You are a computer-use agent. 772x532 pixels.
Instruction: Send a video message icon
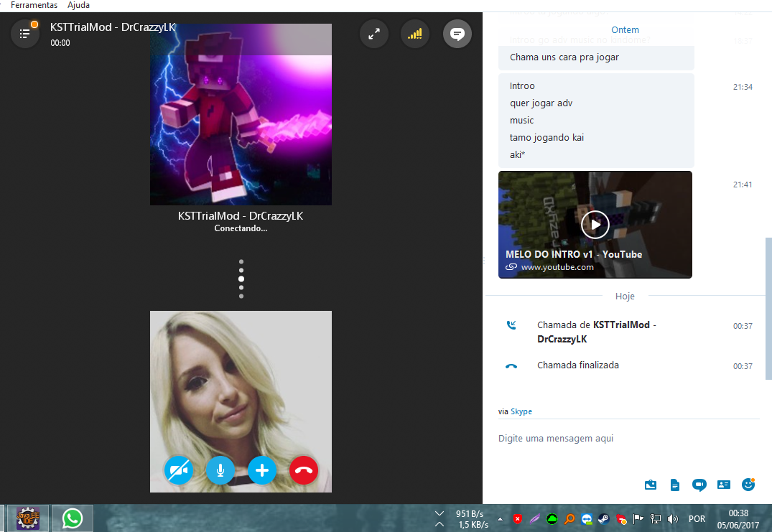coord(699,485)
